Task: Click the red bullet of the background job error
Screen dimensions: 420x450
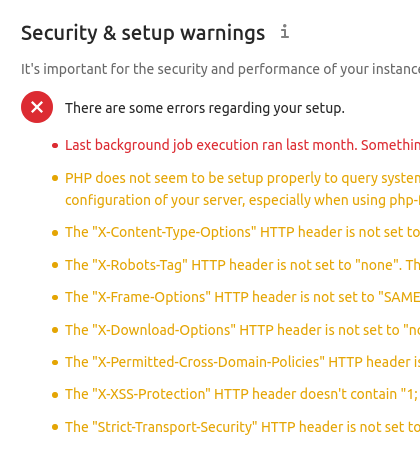Action: coord(55,146)
